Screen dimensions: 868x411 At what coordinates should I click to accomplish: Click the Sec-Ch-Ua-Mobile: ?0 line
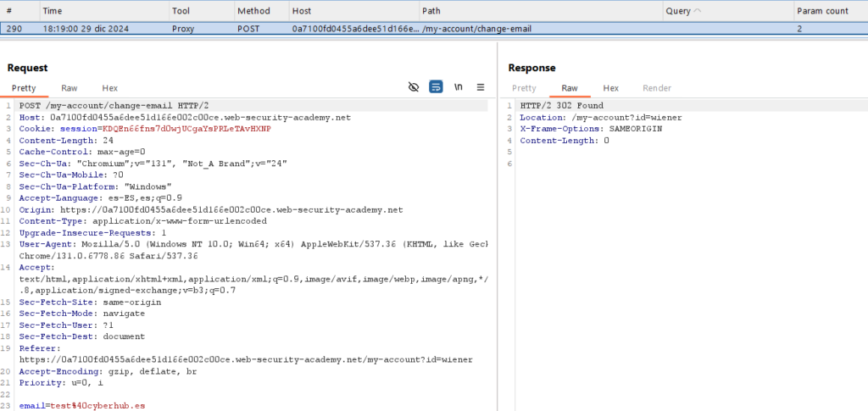click(x=70, y=175)
